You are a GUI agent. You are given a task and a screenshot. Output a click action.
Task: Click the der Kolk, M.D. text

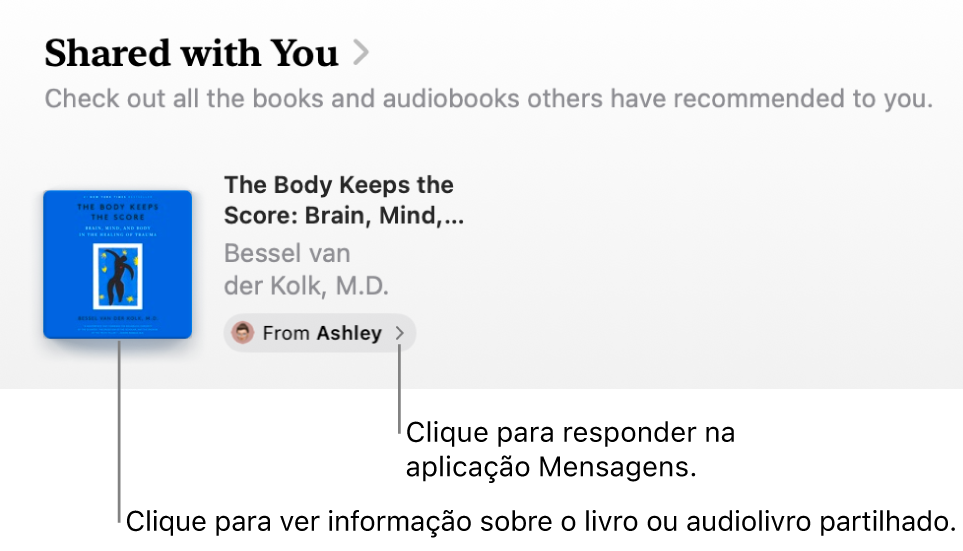[306, 286]
